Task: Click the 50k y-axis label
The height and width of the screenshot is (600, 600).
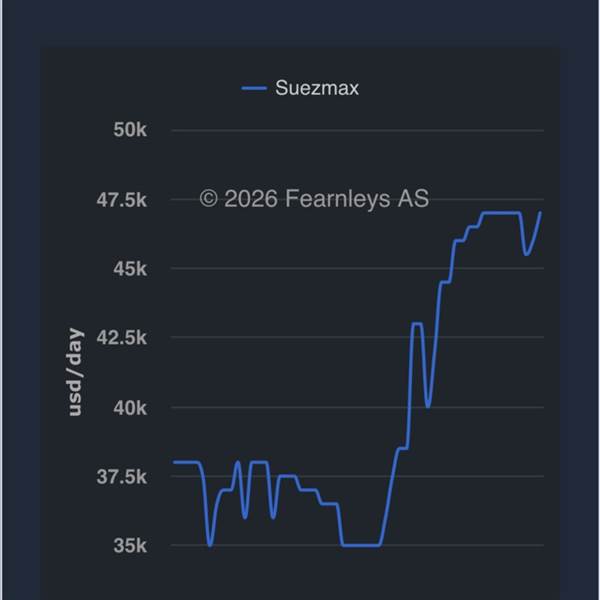Action: click(x=128, y=130)
